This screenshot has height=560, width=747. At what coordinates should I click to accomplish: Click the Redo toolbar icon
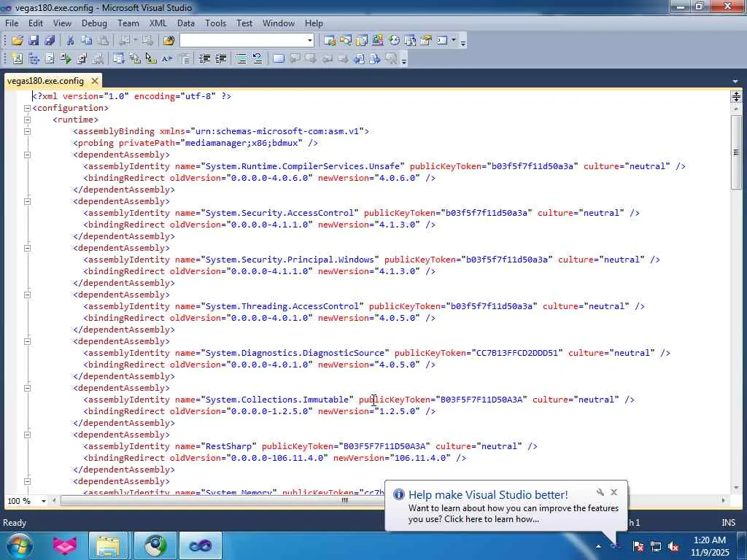point(147,41)
